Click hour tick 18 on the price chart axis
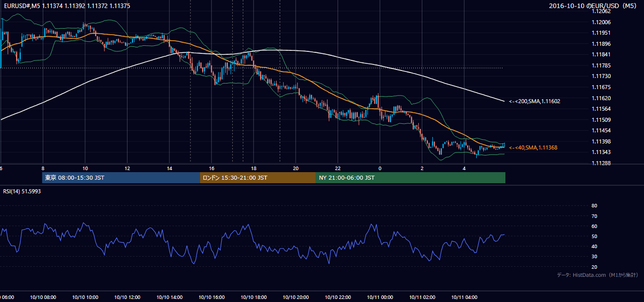Viewport: 644px width, 302px height. [253, 168]
